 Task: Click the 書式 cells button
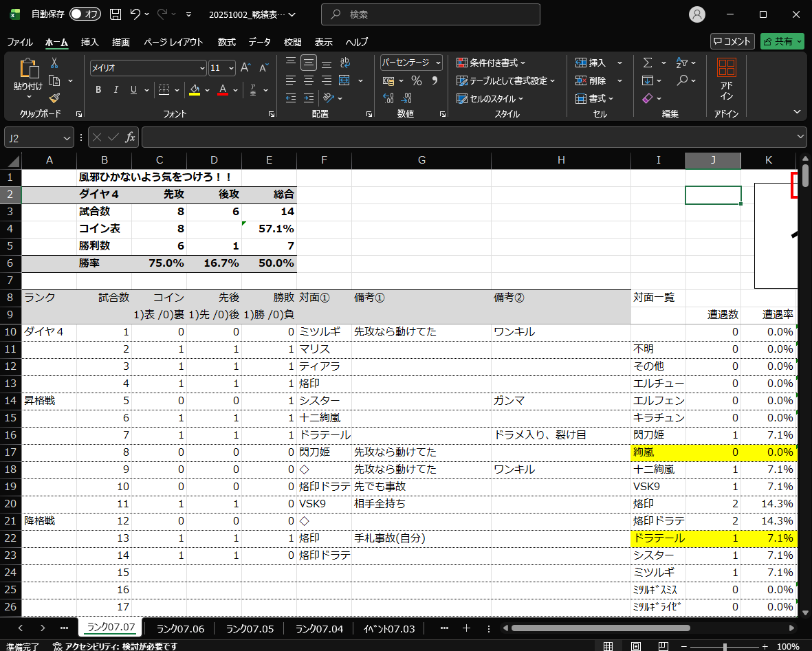[x=594, y=98]
